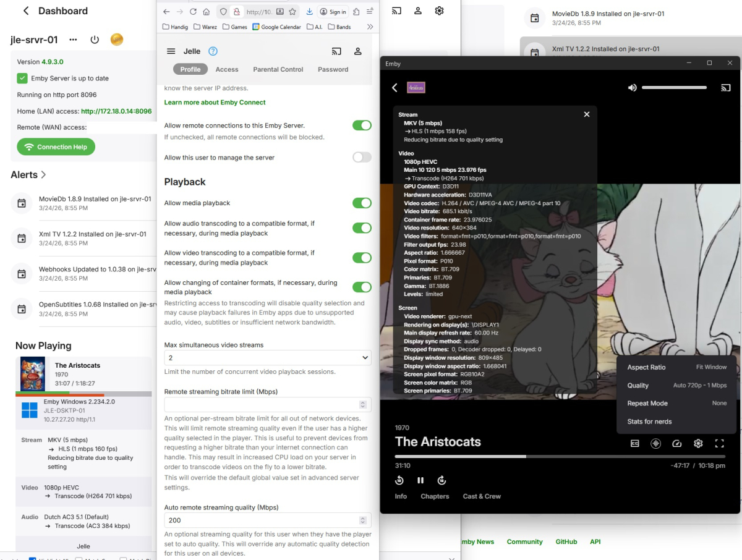Open GitHub link in footer

(x=566, y=541)
